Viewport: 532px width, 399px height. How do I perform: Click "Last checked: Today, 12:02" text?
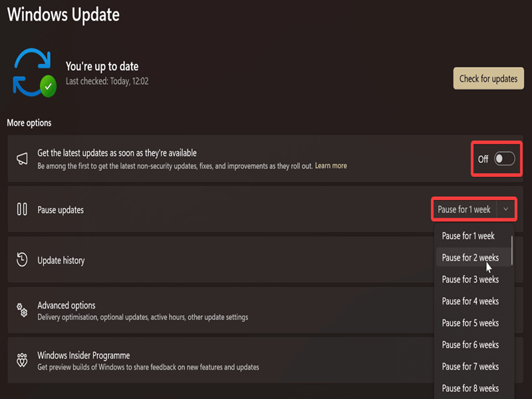click(x=107, y=81)
